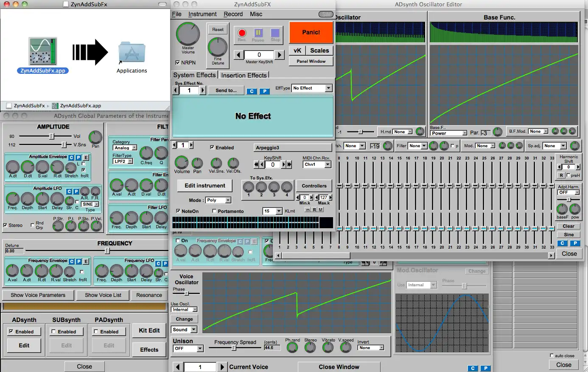The image size is (588, 372).
Task: Click the Master Volume knob
Action: pyautogui.click(x=188, y=34)
